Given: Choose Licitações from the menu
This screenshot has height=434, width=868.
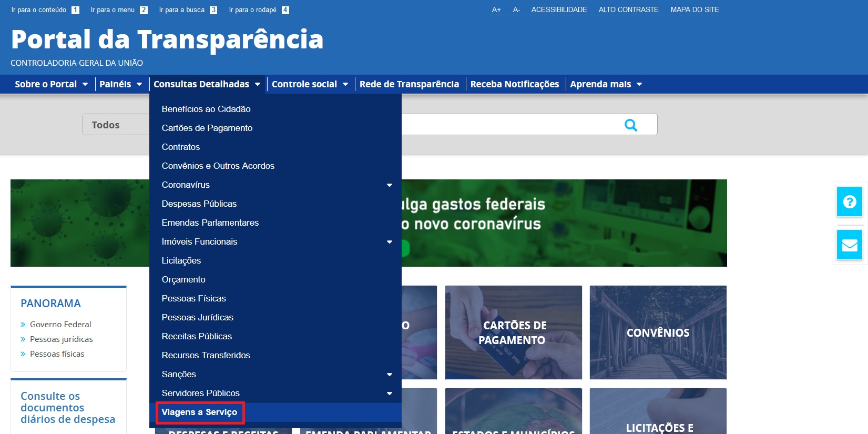Looking at the screenshot, I should point(181,261).
